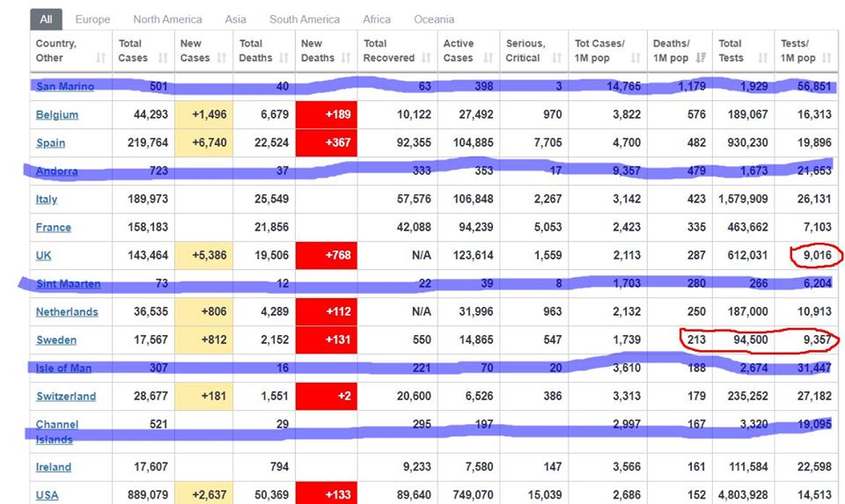845x504 pixels.
Task: Open the Asia tab
Action: [236, 19]
